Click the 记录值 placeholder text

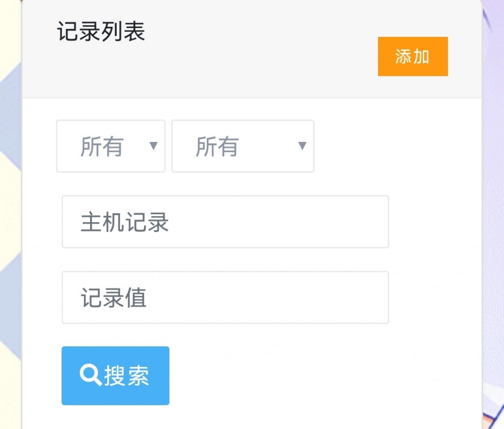(114, 298)
